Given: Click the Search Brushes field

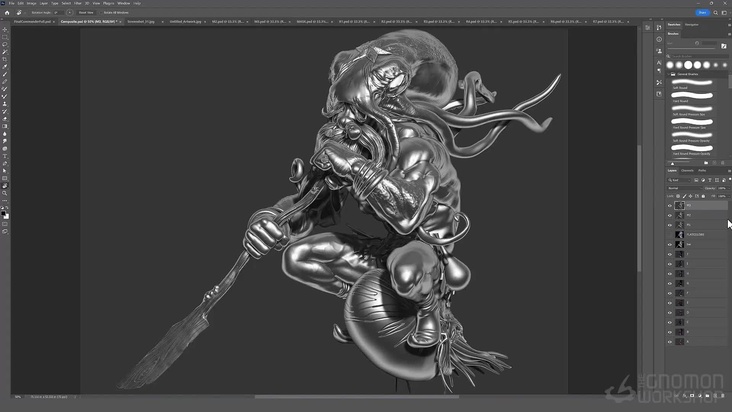Looking at the screenshot, I should 698,56.
